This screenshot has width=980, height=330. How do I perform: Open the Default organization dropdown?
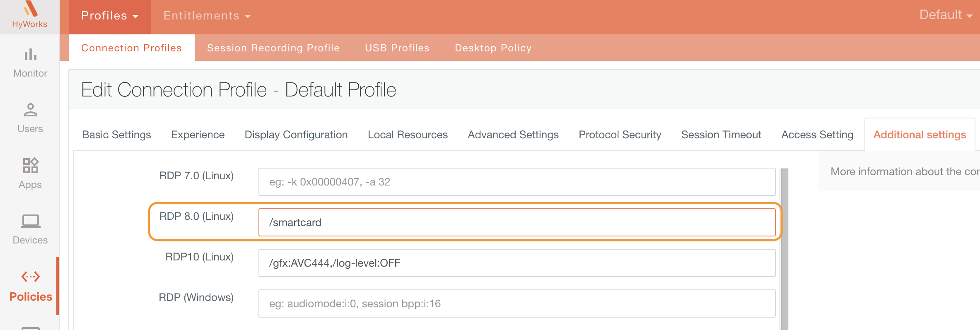pyautogui.click(x=945, y=15)
